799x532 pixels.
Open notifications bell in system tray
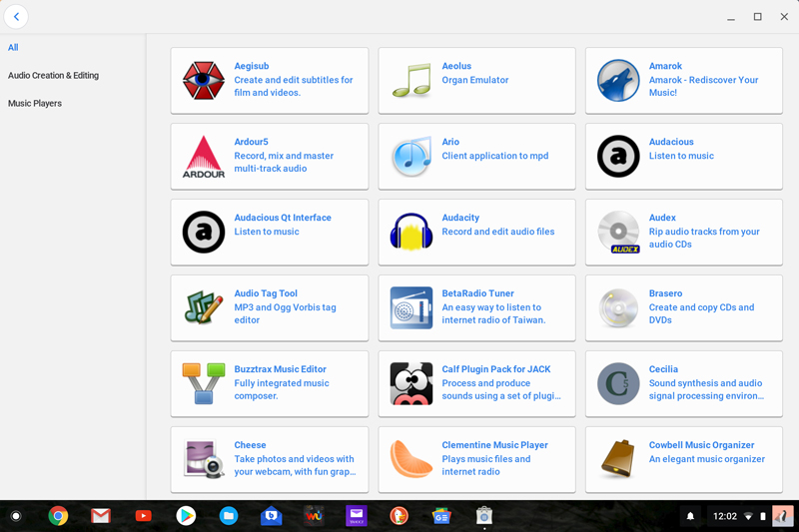690,516
